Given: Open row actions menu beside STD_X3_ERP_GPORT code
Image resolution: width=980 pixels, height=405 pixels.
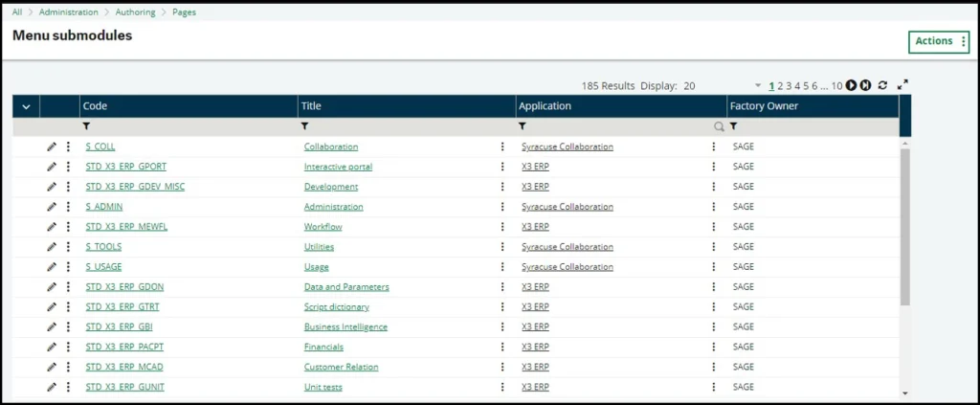Looking at the screenshot, I should pyautogui.click(x=68, y=167).
